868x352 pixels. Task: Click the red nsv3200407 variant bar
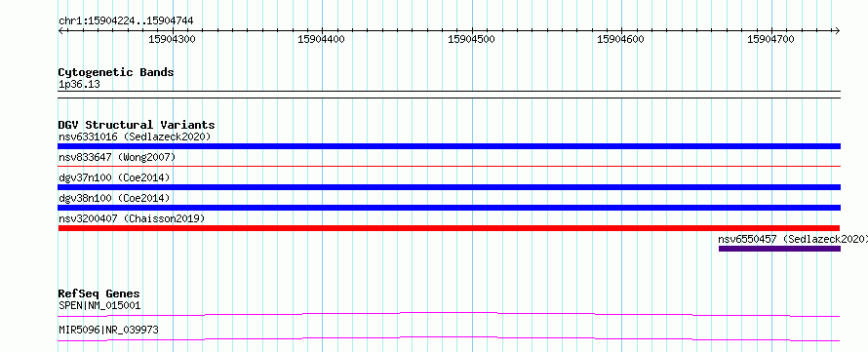[449, 228]
